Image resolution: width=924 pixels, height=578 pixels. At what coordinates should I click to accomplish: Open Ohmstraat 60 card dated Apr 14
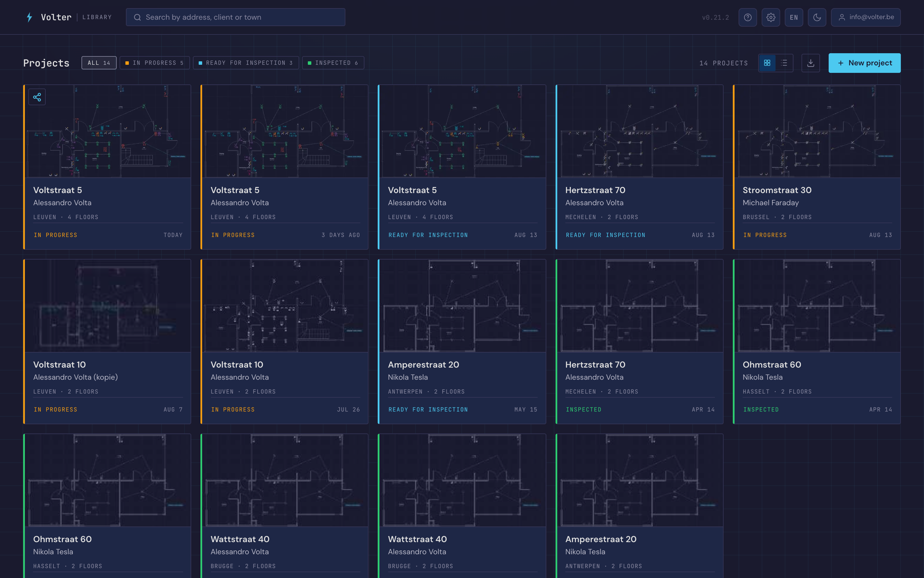click(817, 341)
